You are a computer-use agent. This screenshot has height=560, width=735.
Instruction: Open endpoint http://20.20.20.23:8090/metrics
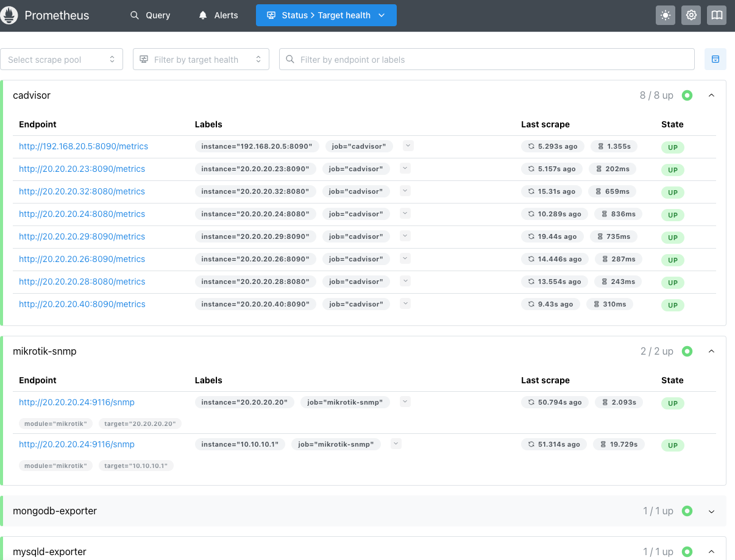[x=82, y=169]
